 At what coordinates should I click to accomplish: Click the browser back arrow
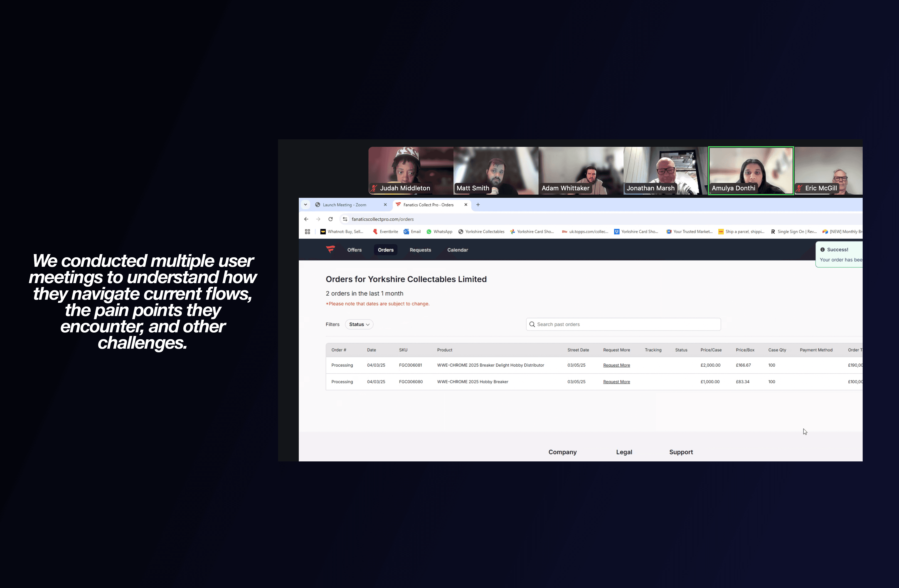(x=306, y=219)
